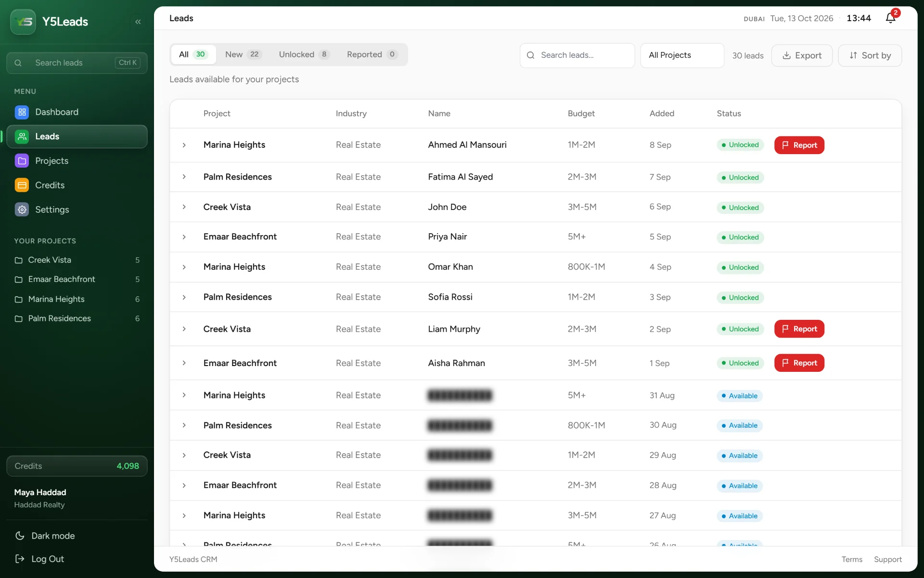Screen dimensions: 924x578
Task: Click the Marina Heights folder icon in sidebar
Action: click(19, 299)
